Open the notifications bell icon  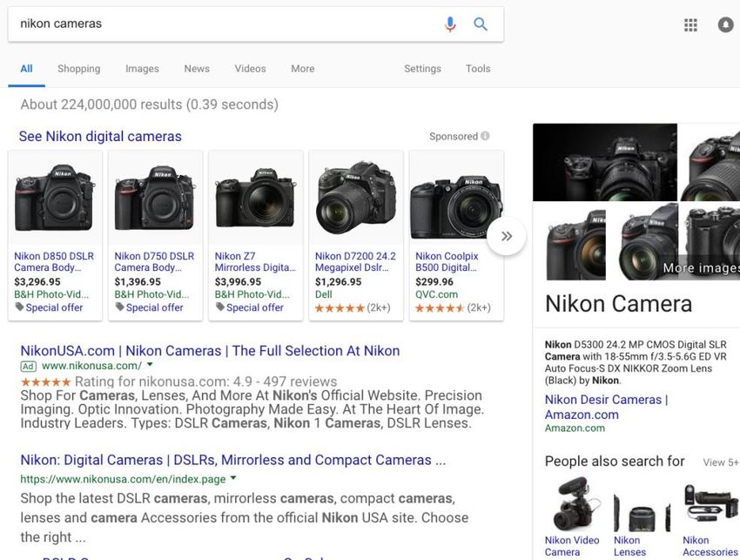click(725, 25)
